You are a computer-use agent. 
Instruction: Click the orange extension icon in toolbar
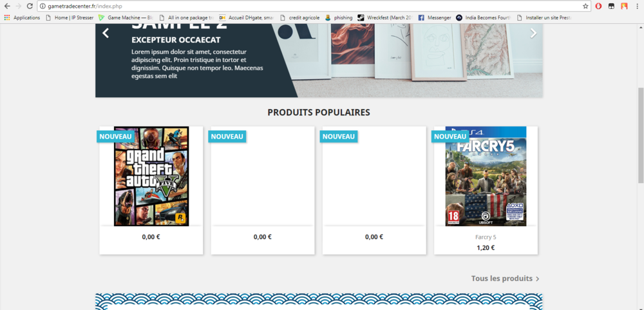pos(624,6)
